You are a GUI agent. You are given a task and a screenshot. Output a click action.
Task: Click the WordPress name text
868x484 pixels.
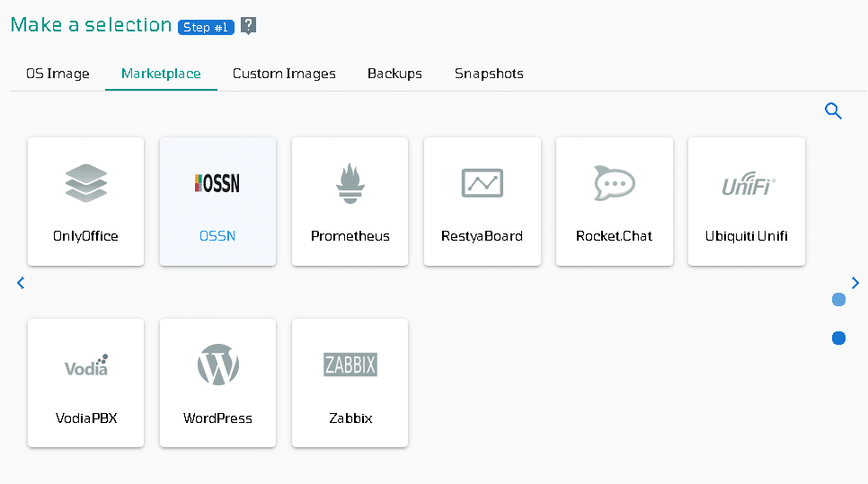(x=217, y=418)
